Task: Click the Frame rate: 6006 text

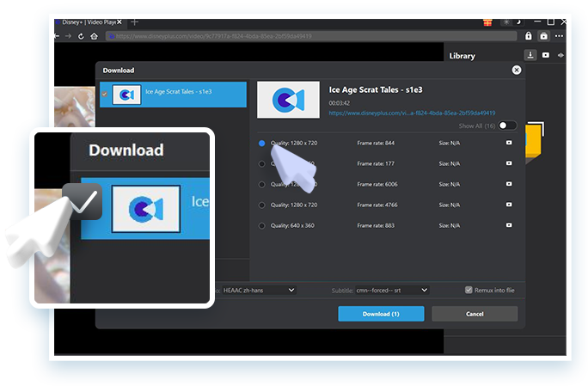Action: click(x=377, y=184)
